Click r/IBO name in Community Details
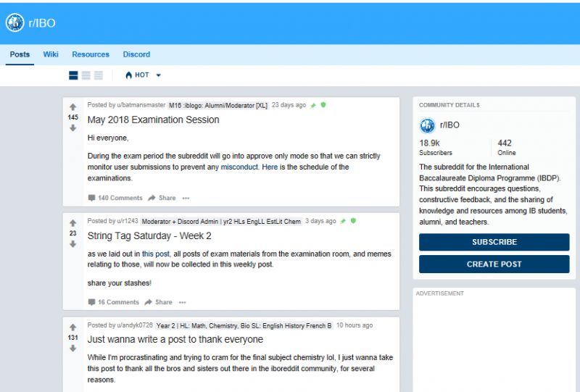Image resolution: width=580 pixels, height=392 pixels. (449, 125)
